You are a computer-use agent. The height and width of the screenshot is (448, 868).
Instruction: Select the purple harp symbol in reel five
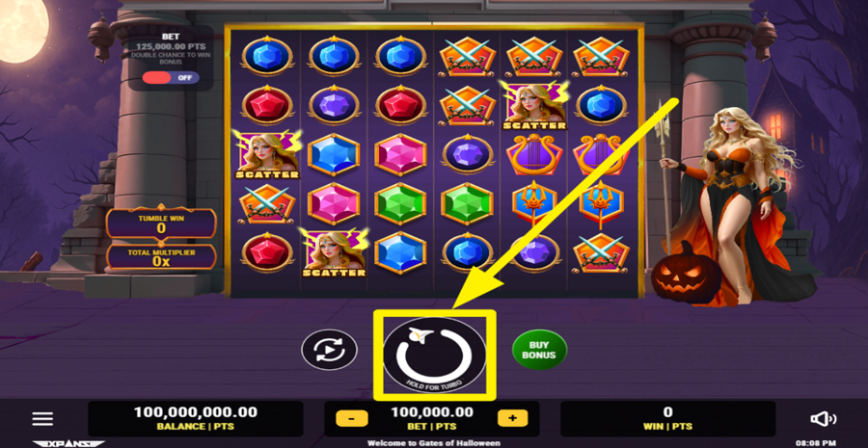pyautogui.click(x=533, y=154)
